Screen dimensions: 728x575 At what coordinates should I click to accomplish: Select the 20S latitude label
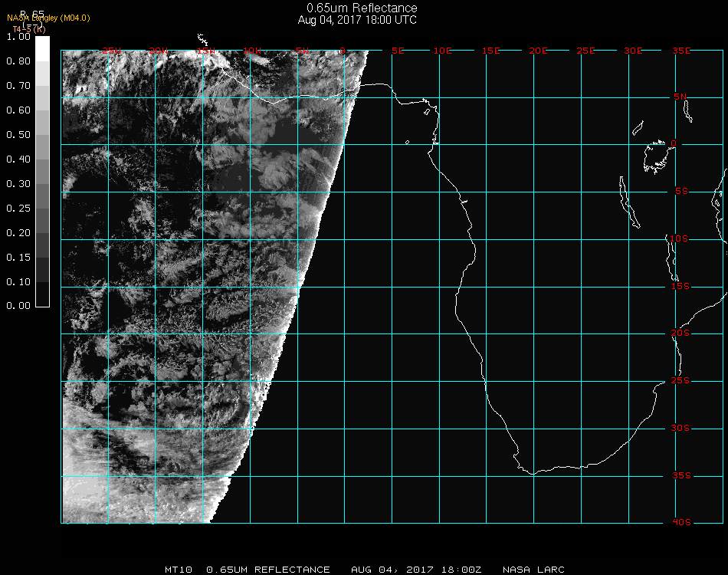pos(680,333)
